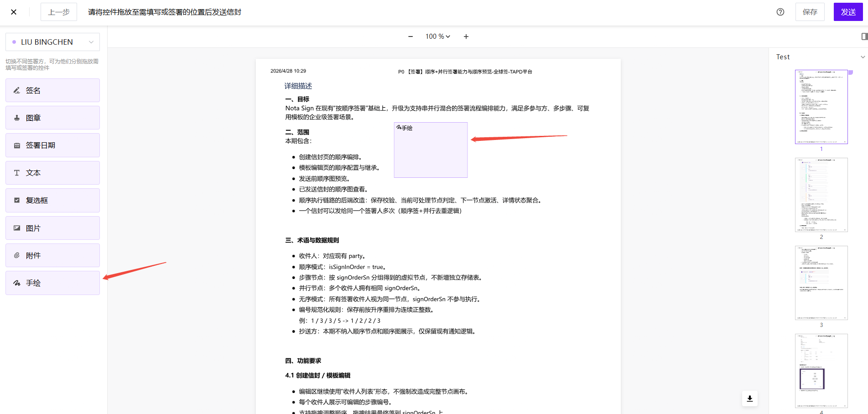Select the 图片 image control

tap(52, 228)
